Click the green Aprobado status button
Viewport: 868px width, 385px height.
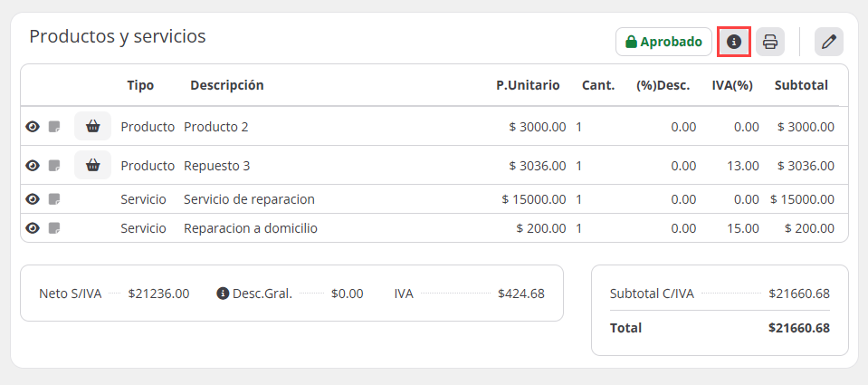663,42
